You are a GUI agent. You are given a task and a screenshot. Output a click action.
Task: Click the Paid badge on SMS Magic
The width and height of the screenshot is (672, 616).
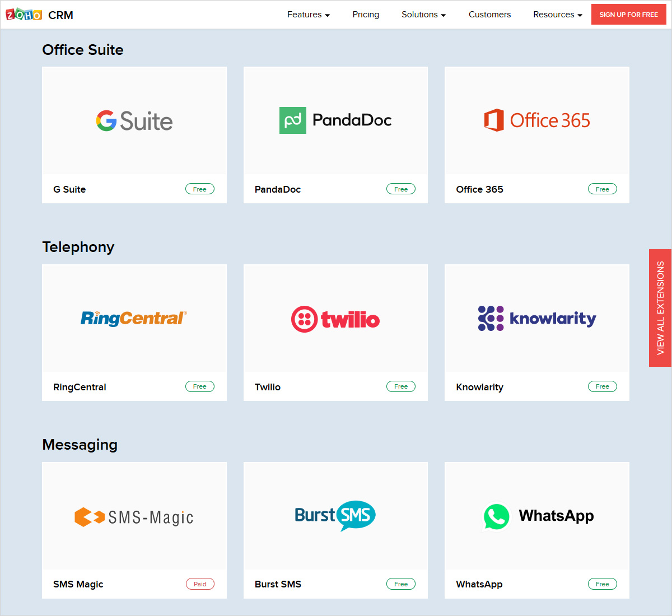200,584
